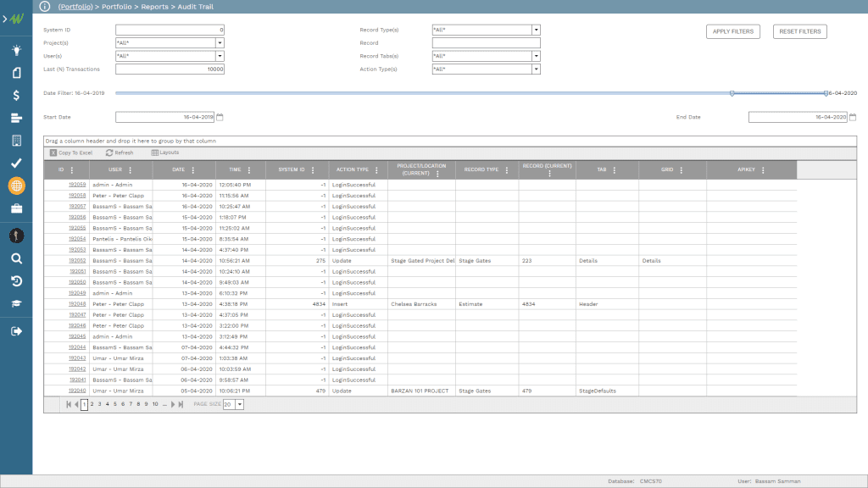Expand the Record Type(s) dropdown
The width and height of the screenshot is (868, 488).
536,30
